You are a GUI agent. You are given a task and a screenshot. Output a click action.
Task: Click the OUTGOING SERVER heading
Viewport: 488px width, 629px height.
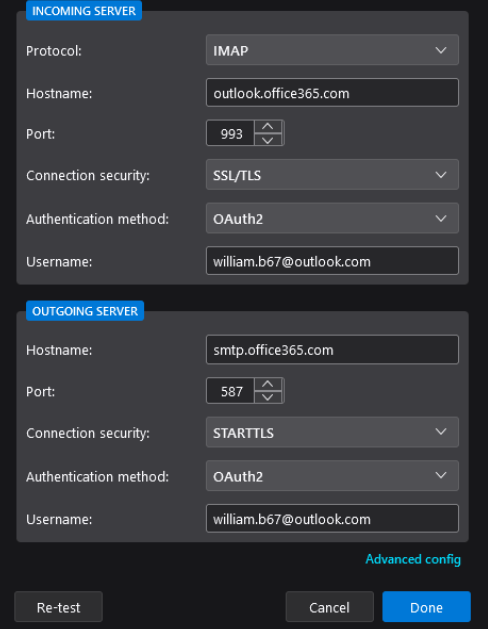pos(85,311)
